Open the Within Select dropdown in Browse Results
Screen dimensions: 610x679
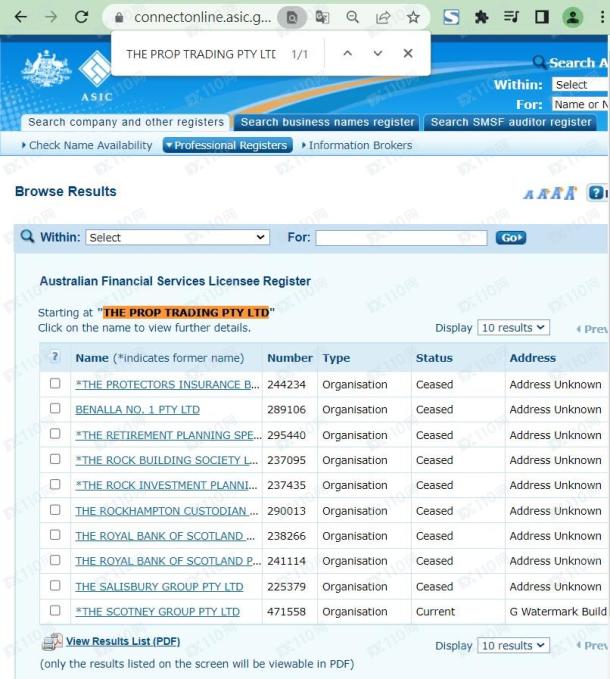[x=178, y=237]
